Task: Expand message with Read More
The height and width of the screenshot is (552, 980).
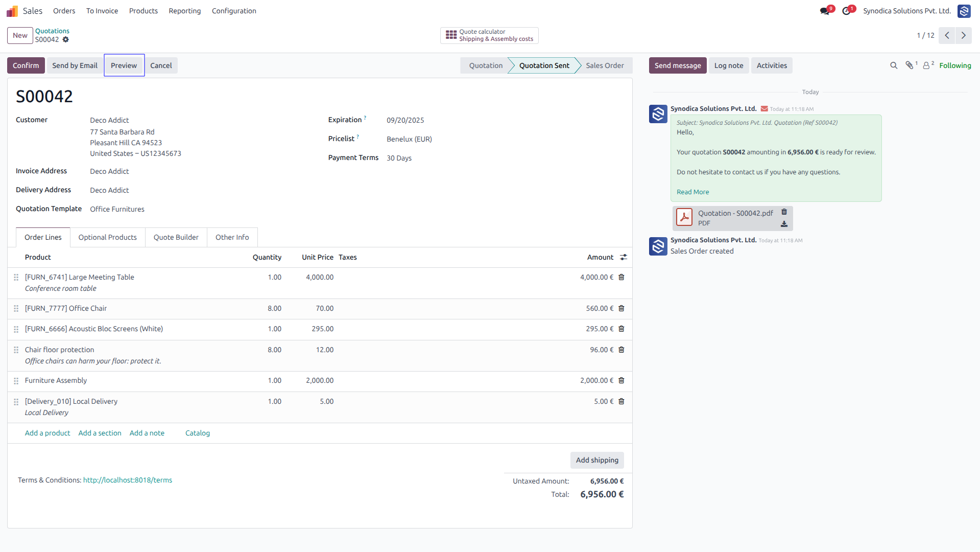Action: click(x=692, y=192)
